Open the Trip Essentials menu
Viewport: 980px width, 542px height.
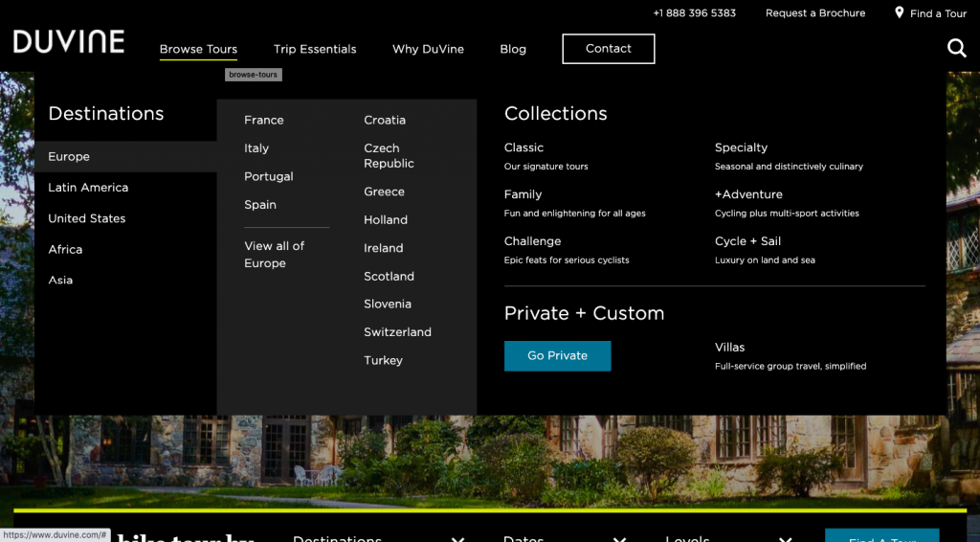[x=315, y=49]
